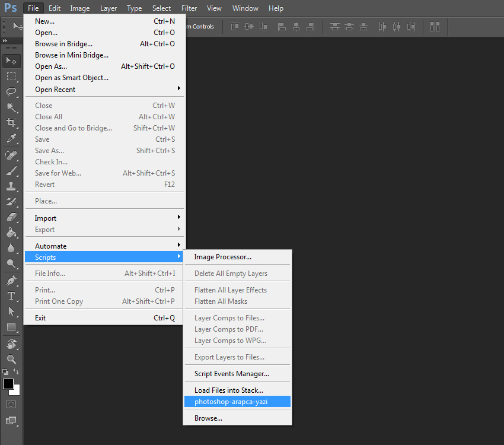Click Distribute Left Edges icon

coord(382,26)
